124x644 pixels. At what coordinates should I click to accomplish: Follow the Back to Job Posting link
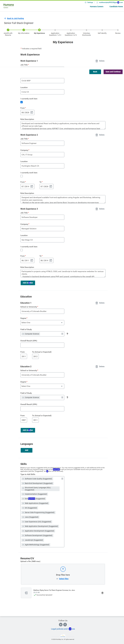[x=15, y=18]
